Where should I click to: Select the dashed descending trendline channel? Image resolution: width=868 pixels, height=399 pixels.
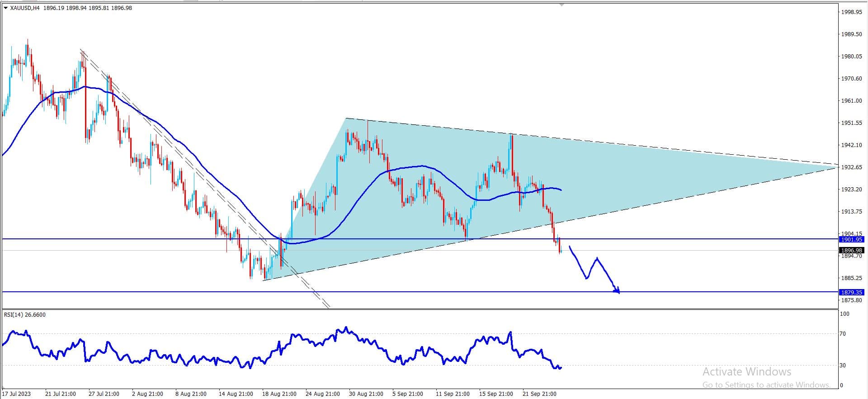tap(203, 176)
